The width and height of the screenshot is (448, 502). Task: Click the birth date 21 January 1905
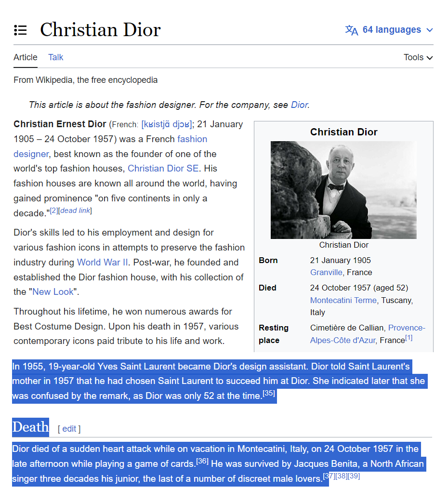(x=340, y=261)
